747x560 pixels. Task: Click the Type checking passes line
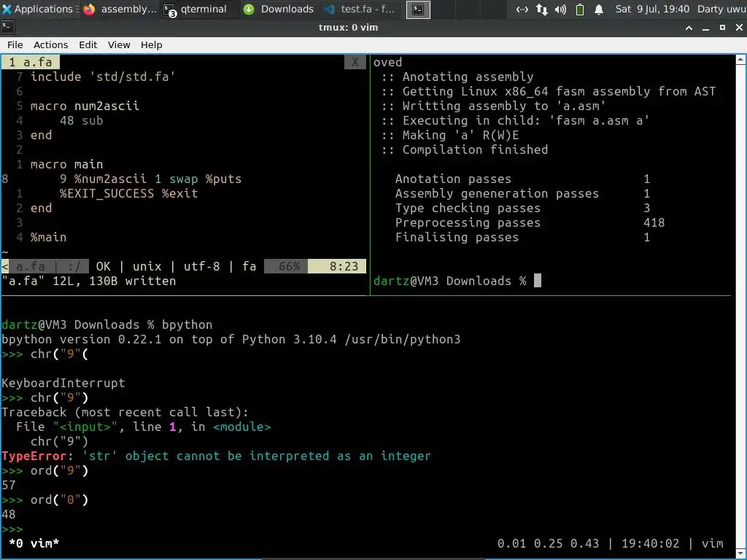[x=522, y=208]
